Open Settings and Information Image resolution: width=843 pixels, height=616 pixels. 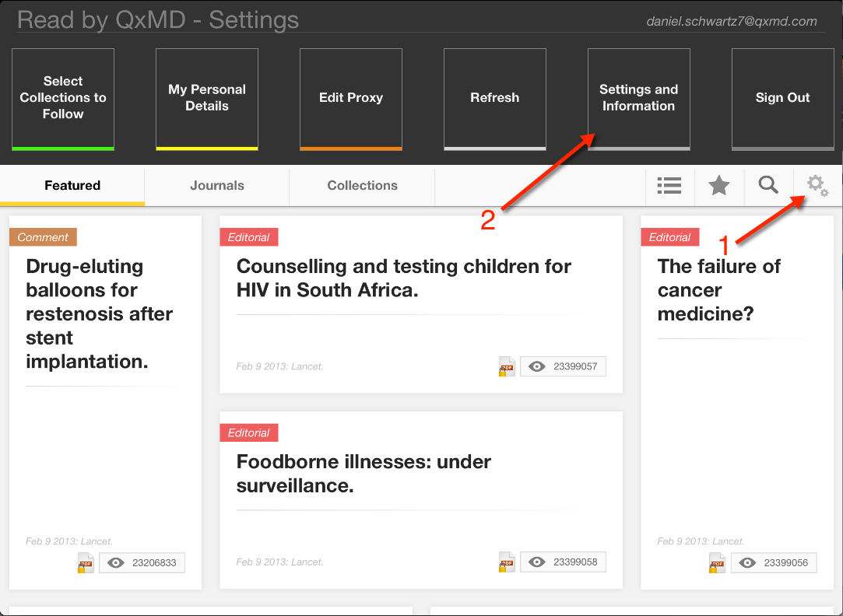(x=638, y=98)
